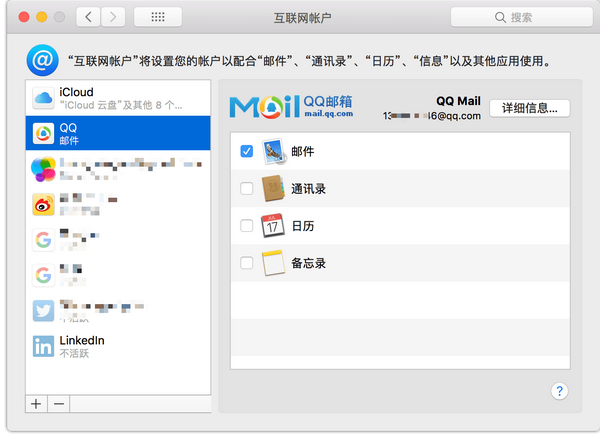The image size is (600, 438).
Task: Disable the 邮件 checkbox
Action: [247, 151]
